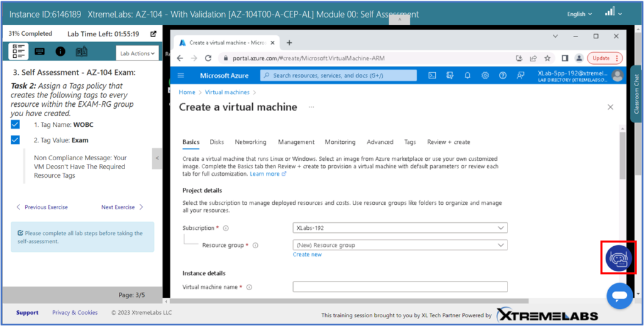Open the Resource group dropdown
This screenshot has height=326, width=644.
[400, 245]
